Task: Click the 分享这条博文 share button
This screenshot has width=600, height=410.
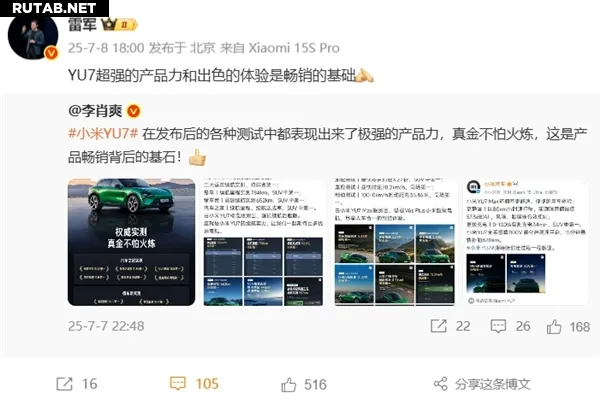Action: 482,384
